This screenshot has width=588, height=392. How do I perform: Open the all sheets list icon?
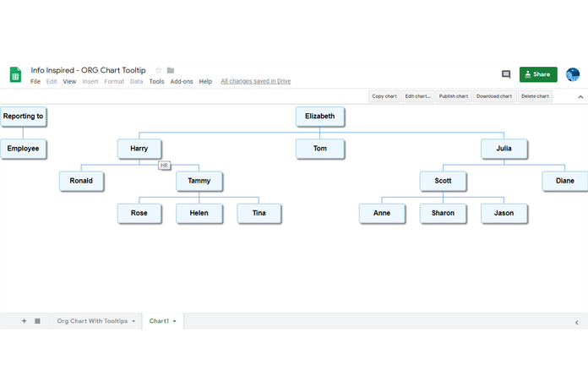[37, 321]
